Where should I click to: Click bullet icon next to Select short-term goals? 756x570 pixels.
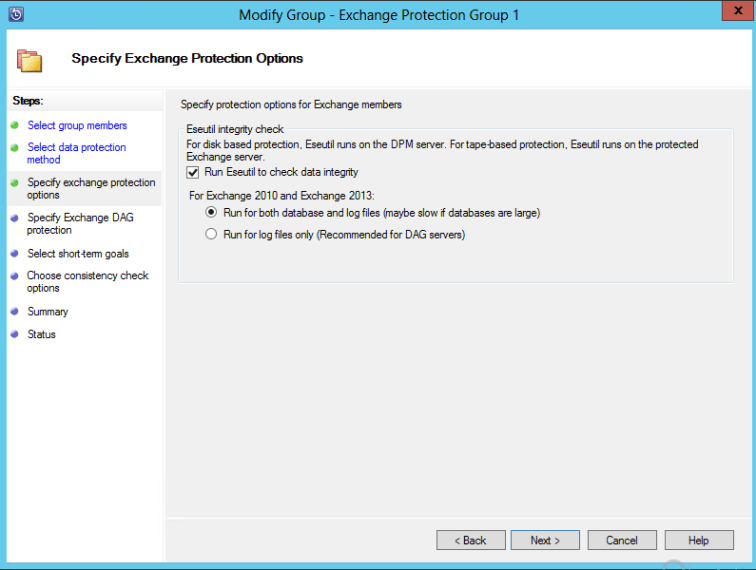[14, 254]
